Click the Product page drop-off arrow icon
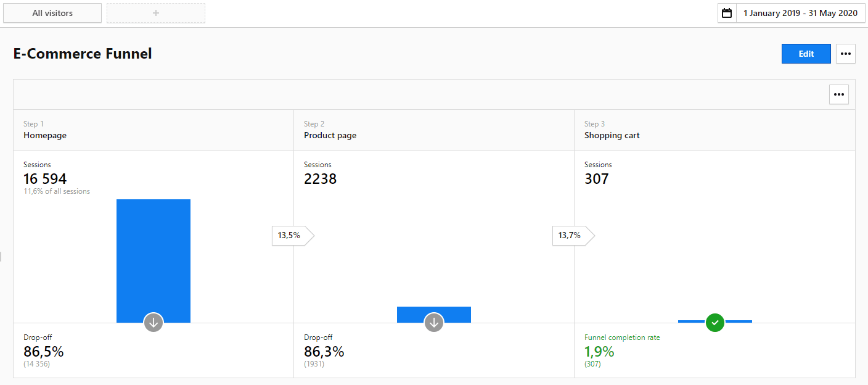 [434, 322]
